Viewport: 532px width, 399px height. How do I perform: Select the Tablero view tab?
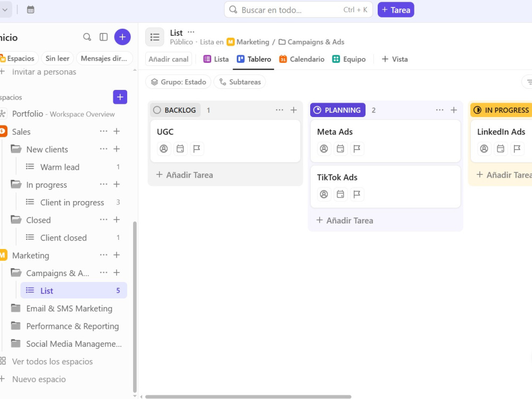254,59
